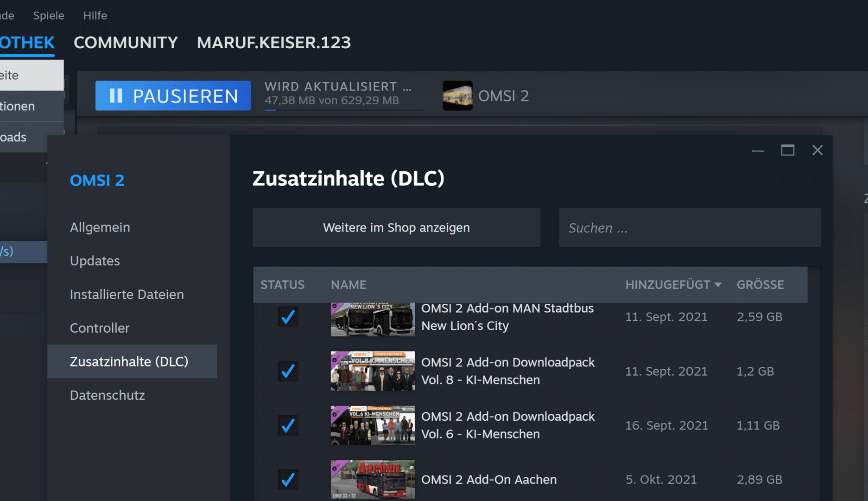Click the Suchen search field
The height and width of the screenshot is (501, 868).
click(x=690, y=227)
